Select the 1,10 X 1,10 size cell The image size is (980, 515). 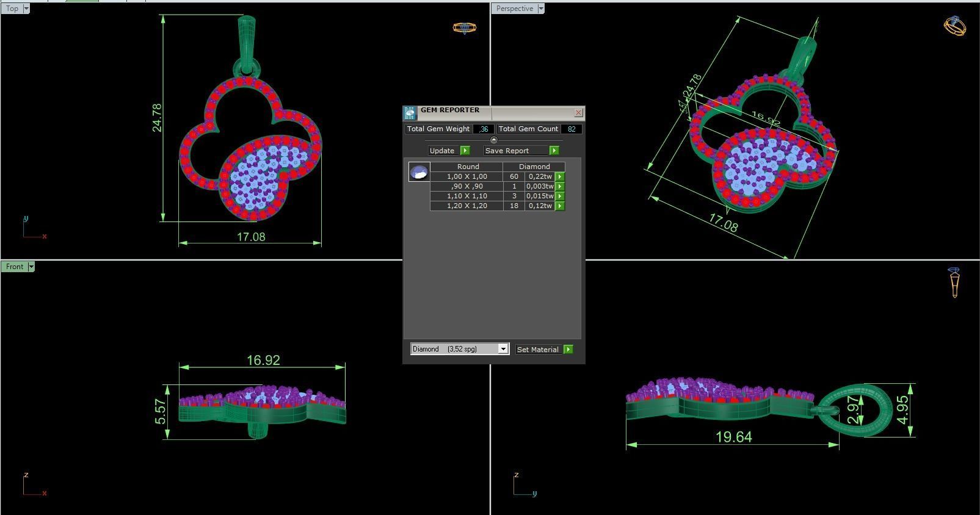[466, 196]
